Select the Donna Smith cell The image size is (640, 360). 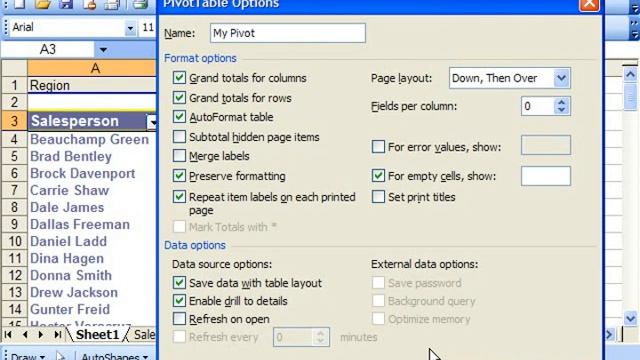(92, 276)
